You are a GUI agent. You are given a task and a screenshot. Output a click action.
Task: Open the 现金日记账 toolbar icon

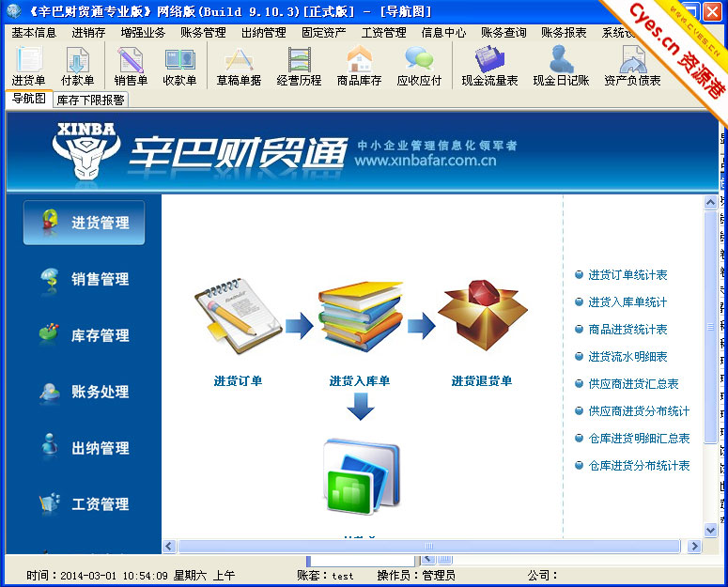tap(561, 66)
